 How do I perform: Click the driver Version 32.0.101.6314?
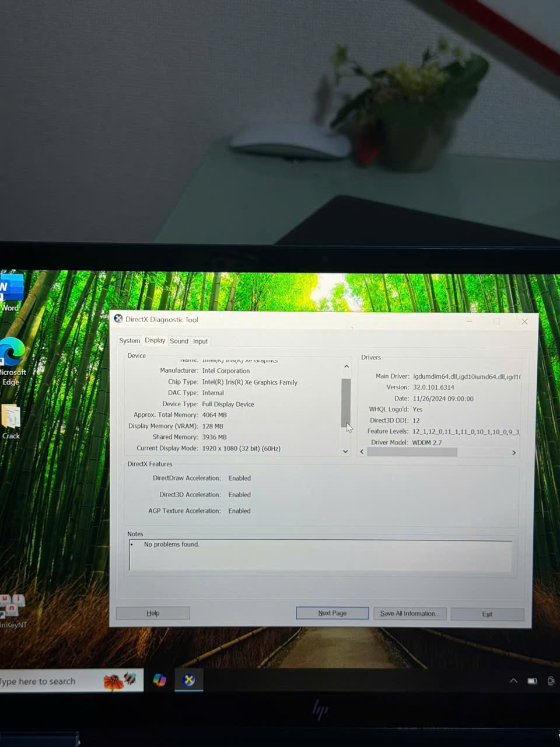point(433,387)
